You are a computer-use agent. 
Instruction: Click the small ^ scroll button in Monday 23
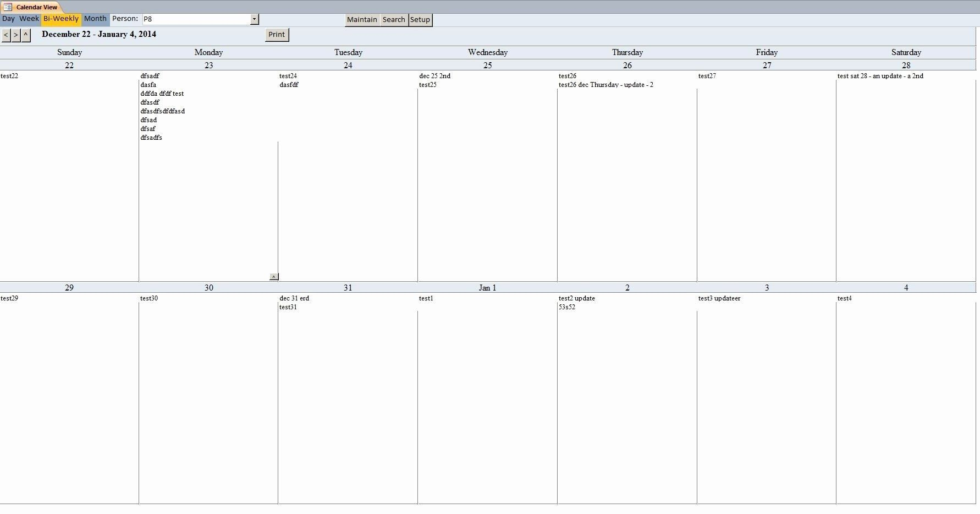tap(274, 277)
